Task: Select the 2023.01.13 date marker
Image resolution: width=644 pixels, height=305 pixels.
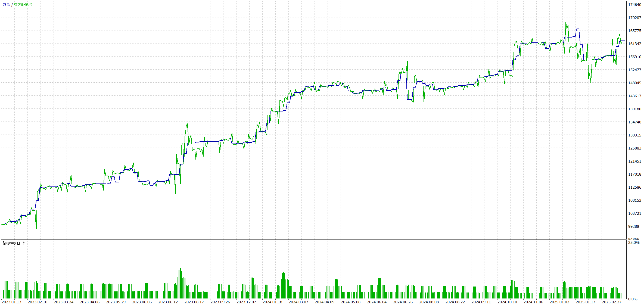Action: 11,302
